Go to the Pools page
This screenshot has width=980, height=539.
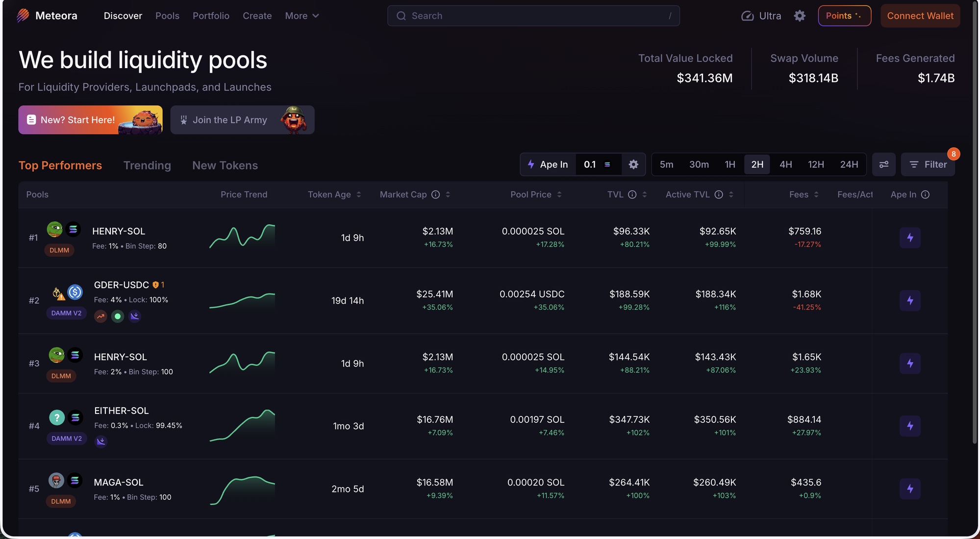pyautogui.click(x=167, y=16)
